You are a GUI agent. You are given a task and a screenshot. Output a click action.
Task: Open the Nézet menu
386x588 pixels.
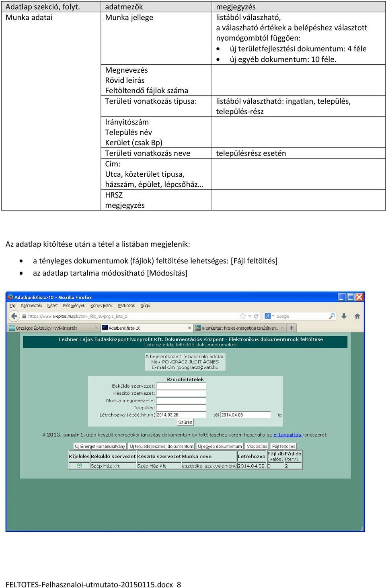point(52,306)
